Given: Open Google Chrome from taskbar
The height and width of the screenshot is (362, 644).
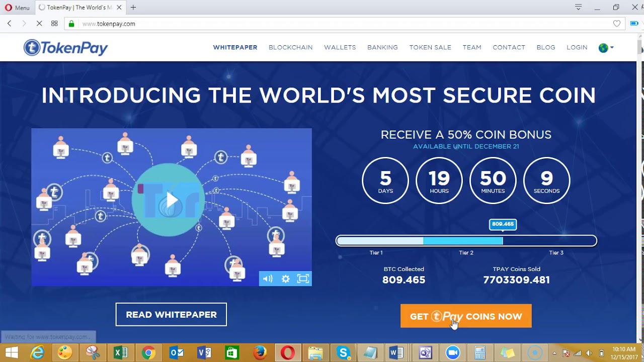Looking at the screenshot, I should (148, 353).
